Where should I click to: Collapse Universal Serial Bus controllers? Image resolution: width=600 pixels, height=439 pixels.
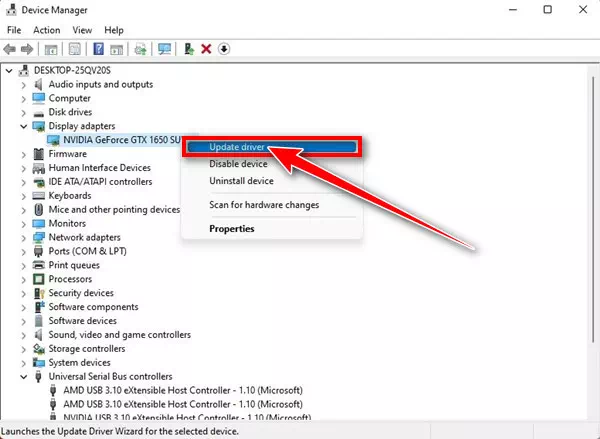pyautogui.click(x=24, y=377)
